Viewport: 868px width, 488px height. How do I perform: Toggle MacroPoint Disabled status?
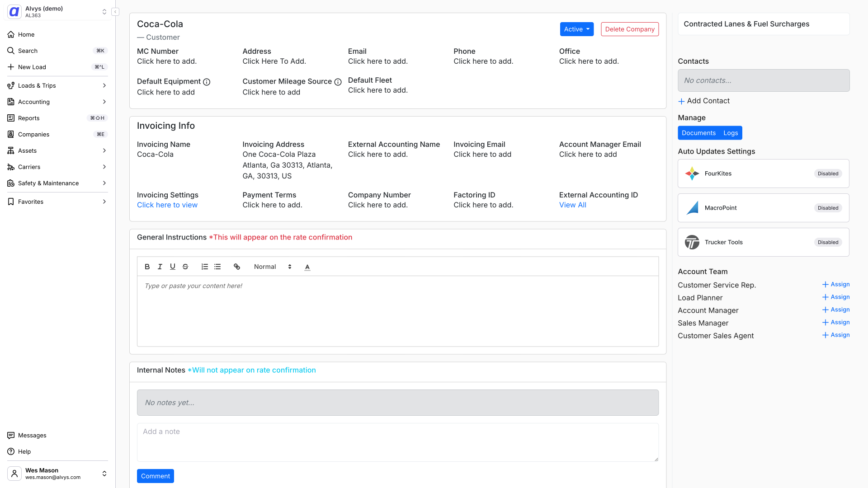(828, 208)
